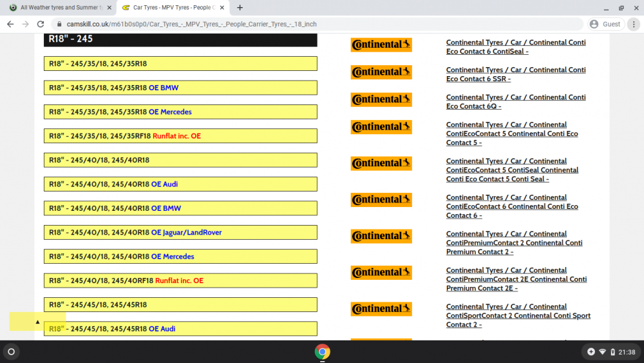Open Continental ContiEcoContact 6 link
The width and height of the screenshot is (644, 363).
pos(512,206)
